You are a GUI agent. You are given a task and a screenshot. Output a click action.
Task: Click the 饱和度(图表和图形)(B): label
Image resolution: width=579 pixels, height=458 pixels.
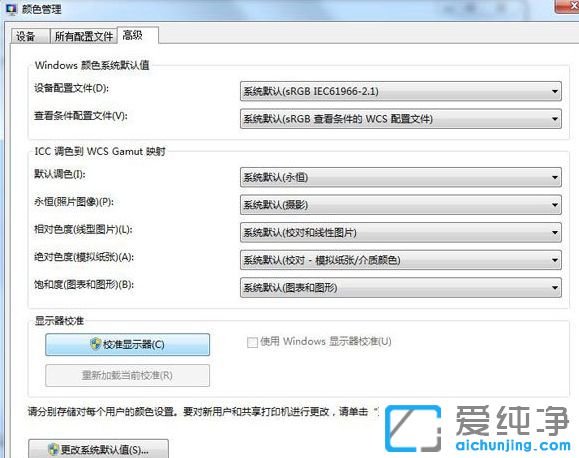coord(84,285)
